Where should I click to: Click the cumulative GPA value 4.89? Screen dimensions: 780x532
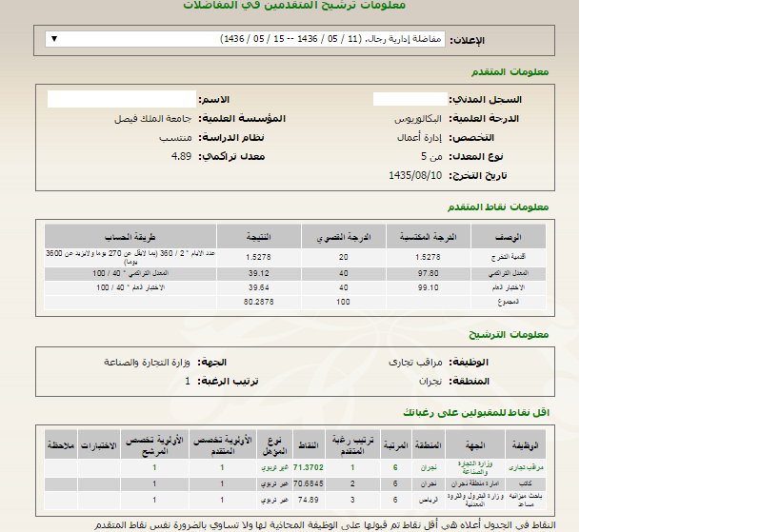point(182,157)
